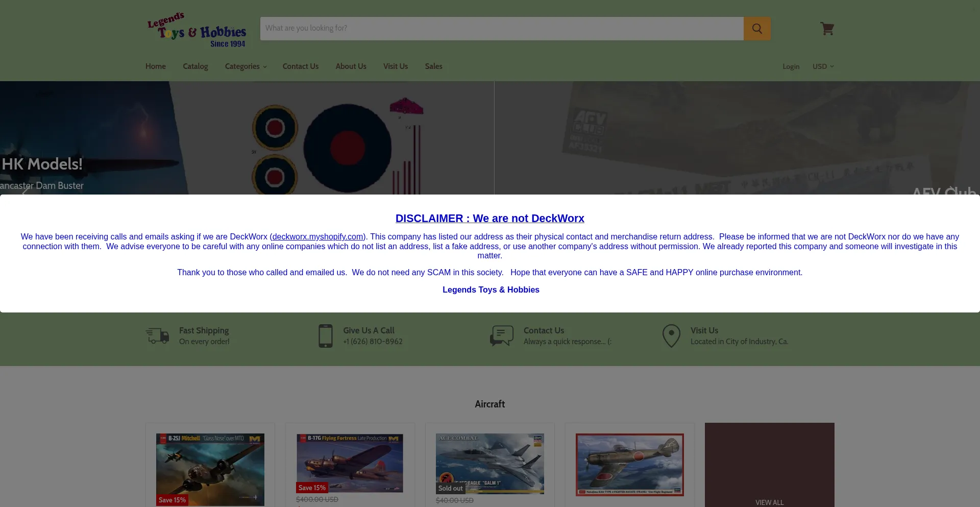Viewport: 980px width, 507px height.
Task: Expand the Categories dropdown menu
Action: click(x=246, y=66)
